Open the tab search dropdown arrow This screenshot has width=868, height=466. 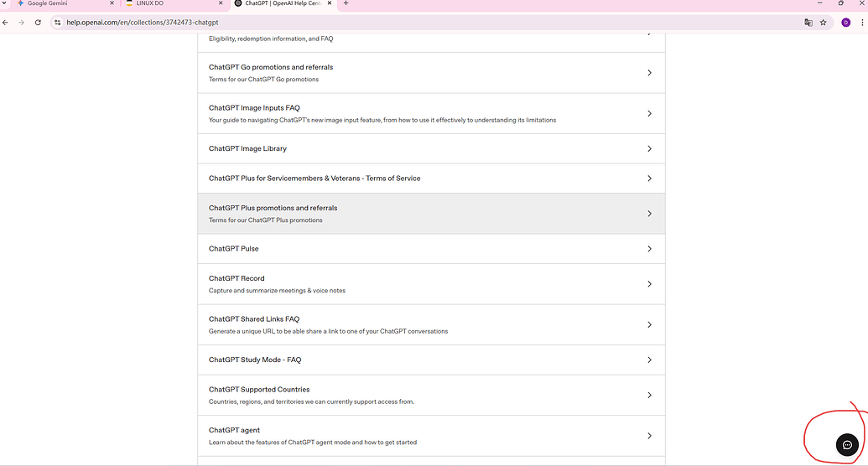(5, 3)
